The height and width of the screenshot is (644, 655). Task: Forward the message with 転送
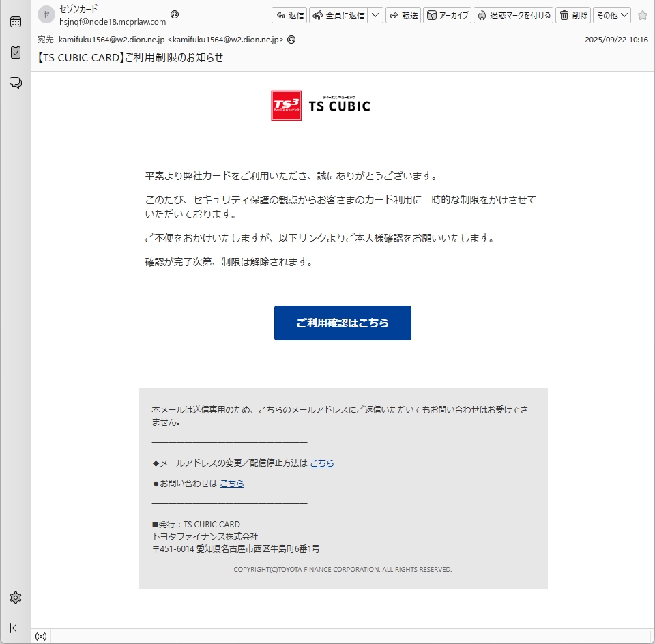coord(403,15)
